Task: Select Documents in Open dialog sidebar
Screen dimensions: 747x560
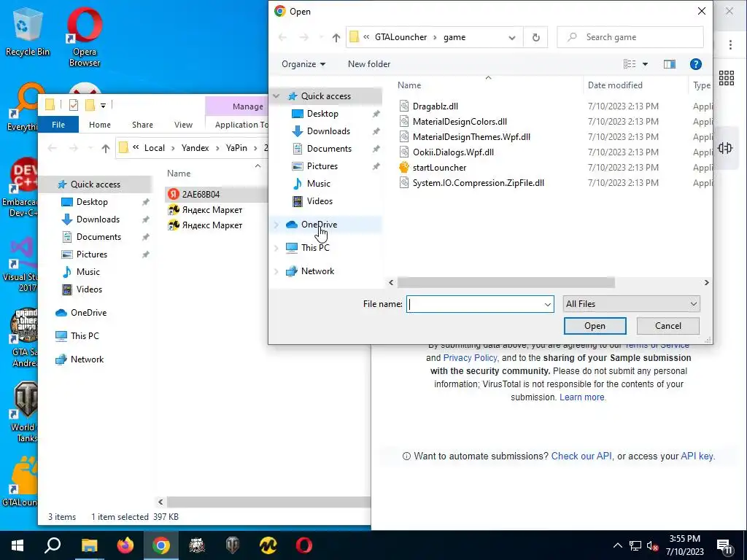Action: click(329, 149)
